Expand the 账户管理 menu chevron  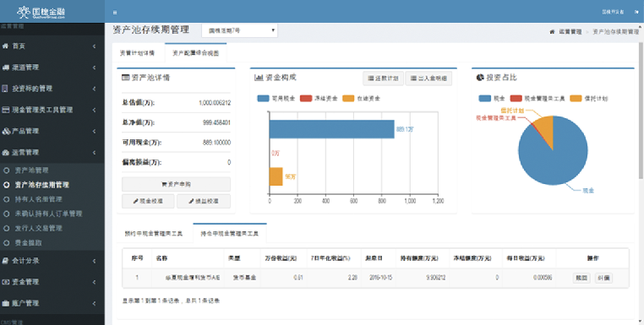point(94,303)
